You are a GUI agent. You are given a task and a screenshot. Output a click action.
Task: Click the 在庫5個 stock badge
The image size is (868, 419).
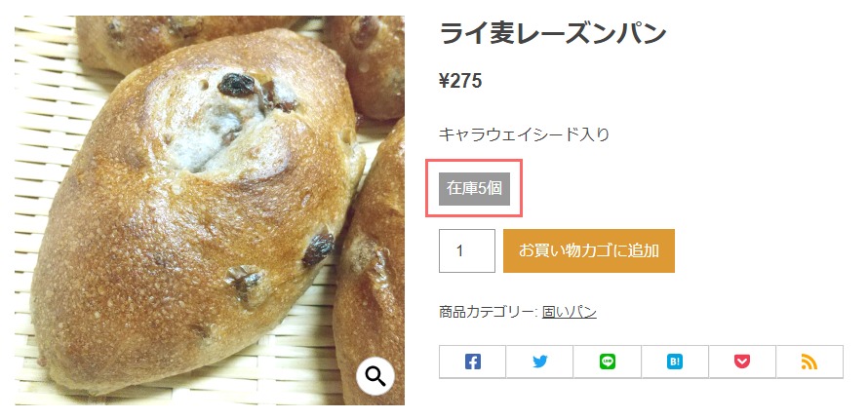(x=474, y=188)
